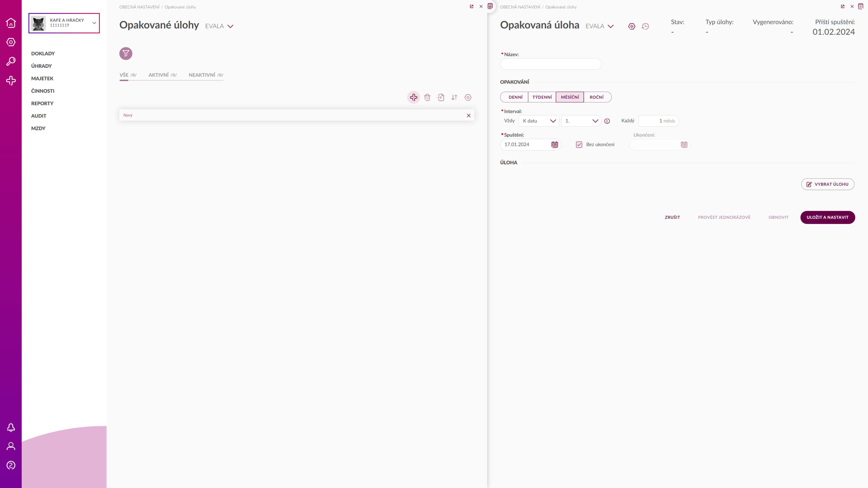The image size is (868, 488).
Task: Click the filter funnel button
Action: pyautogui.click(x=126, y=54)
